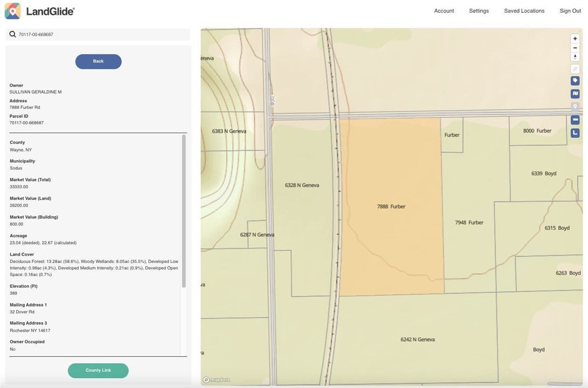This screenshot has width=588, height=388.
Task: Zoom in on the map
Action: (x=575, y=39)
